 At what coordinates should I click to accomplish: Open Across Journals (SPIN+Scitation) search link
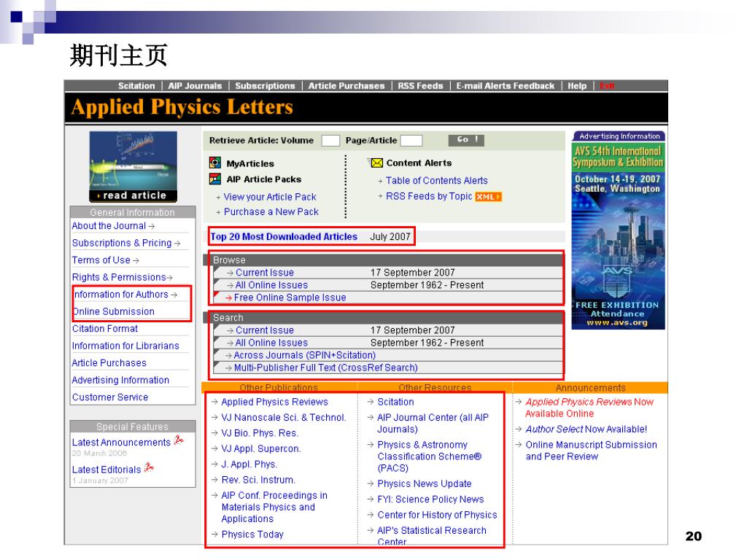click(304, 355)
